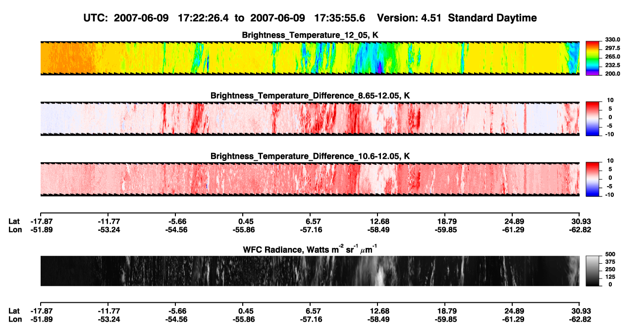Screen dimensions: 644x330
Task: Click the UTC time range title text
Action: coord(310,18)
